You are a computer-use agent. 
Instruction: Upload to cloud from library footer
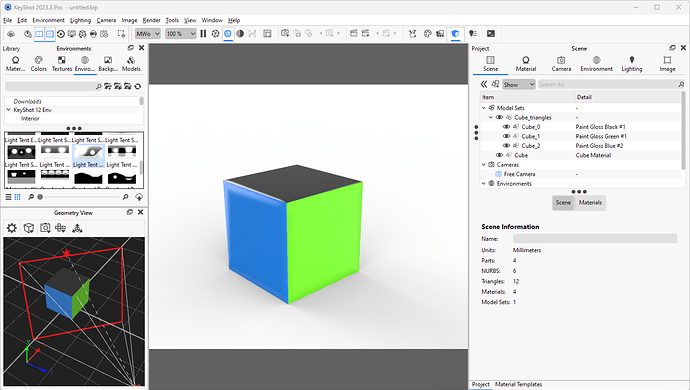click(139, 197)
